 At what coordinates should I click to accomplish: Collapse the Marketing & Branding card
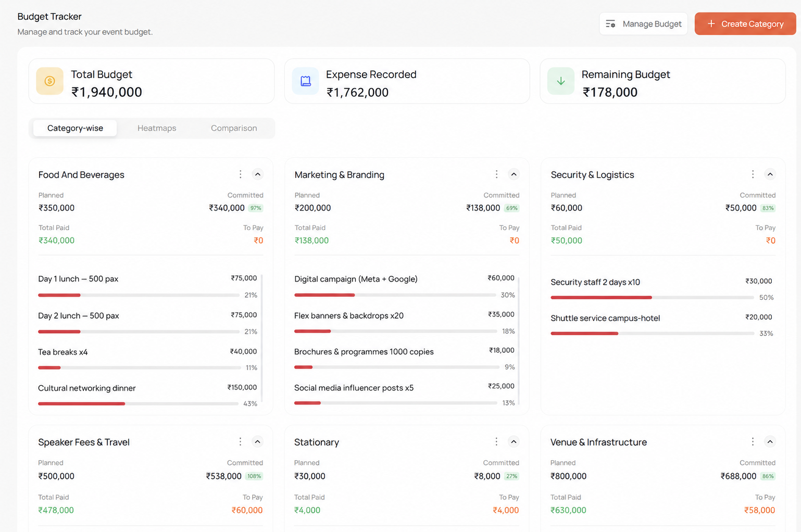point(514,174)
